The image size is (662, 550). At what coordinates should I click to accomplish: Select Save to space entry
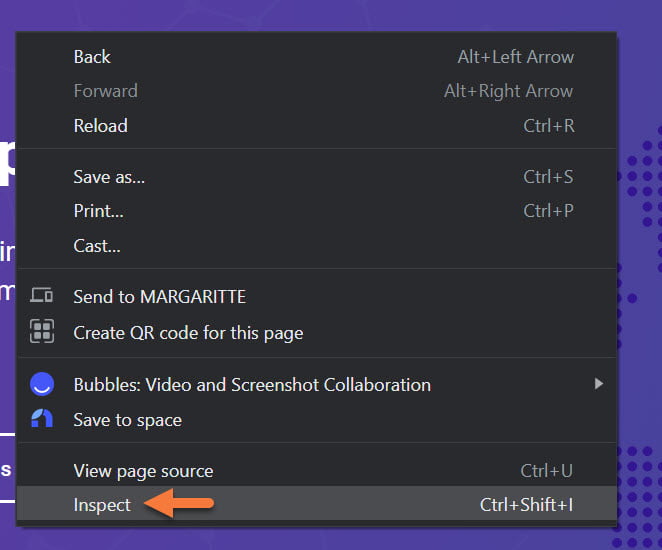(127, 419)
